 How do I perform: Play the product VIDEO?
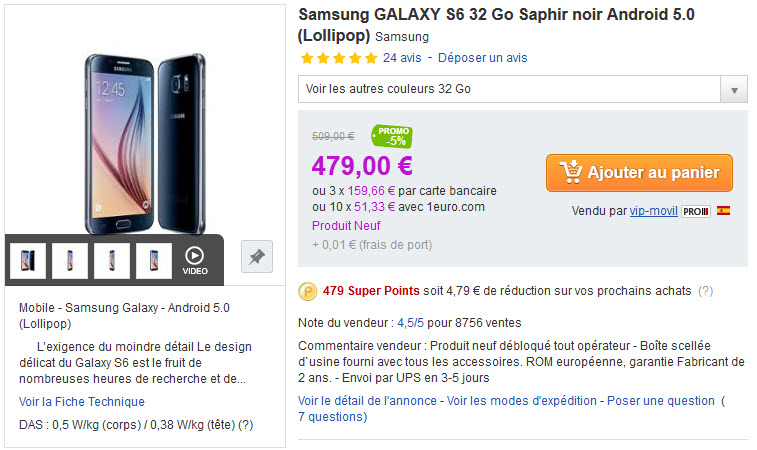point(195,261)
